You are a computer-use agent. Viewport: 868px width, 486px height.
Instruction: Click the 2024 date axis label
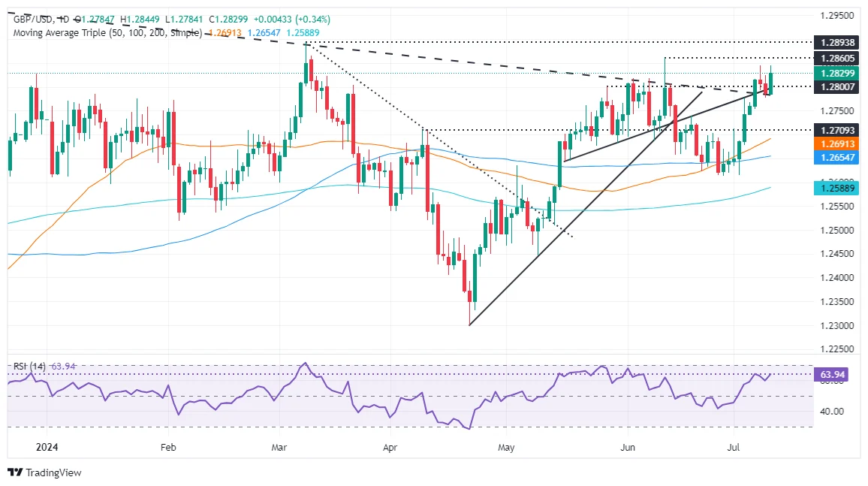click(x=46, y=447)
